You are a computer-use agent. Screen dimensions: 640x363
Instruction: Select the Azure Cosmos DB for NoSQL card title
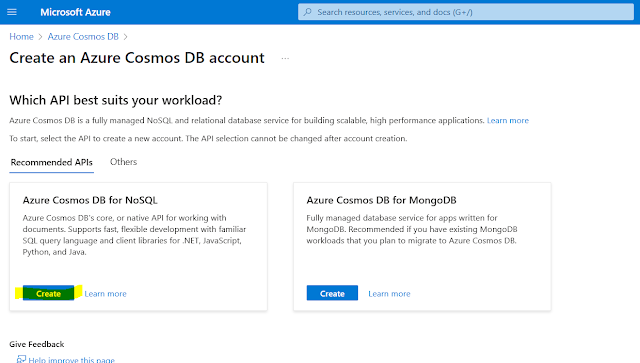pos(90,200)
